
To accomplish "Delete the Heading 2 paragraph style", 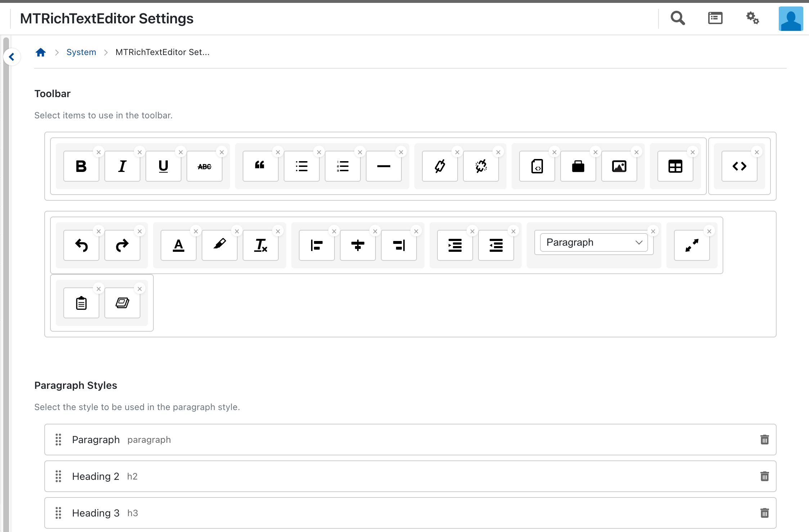I will 764,476.
